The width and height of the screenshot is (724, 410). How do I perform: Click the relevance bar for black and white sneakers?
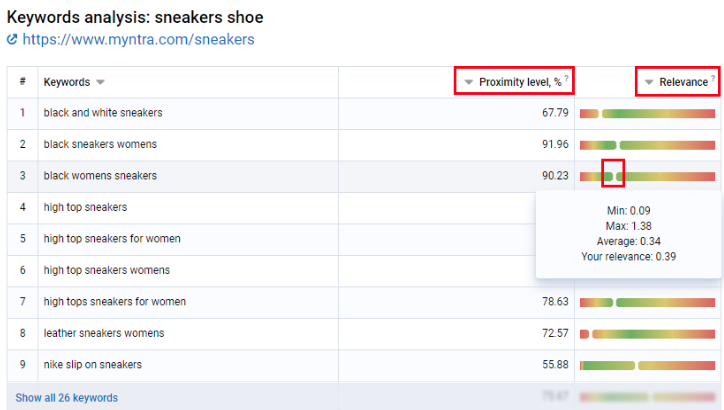click(x=647, y=114)
